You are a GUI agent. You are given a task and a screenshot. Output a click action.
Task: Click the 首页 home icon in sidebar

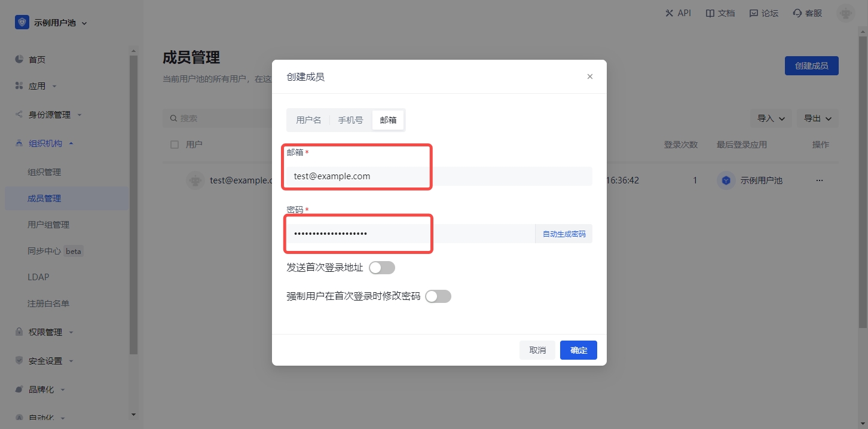tap(19, 59)
